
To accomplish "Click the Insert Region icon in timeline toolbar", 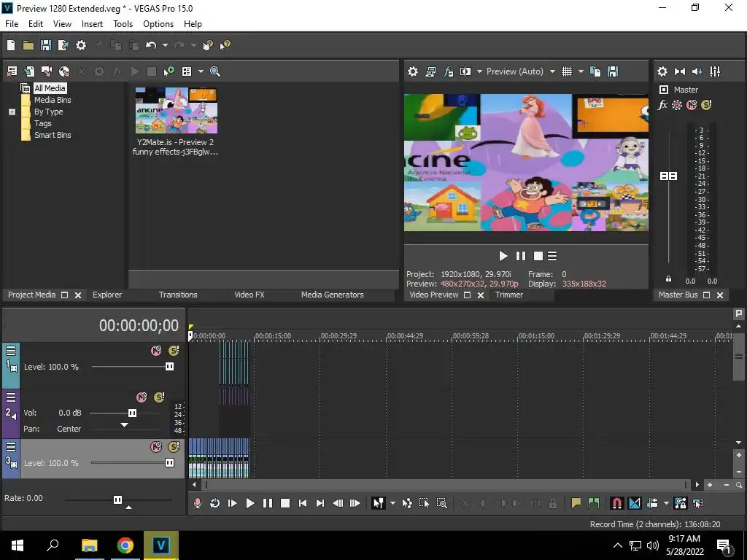I will point(594,503).
